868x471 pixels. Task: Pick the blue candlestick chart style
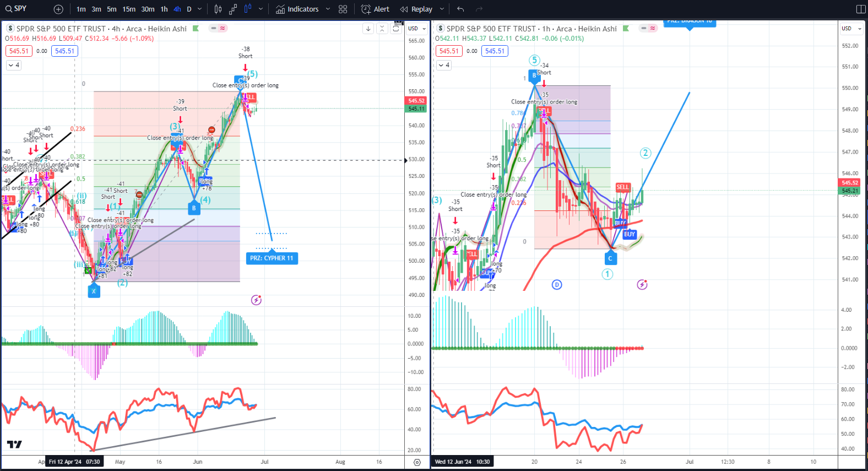click(x=248, y=9)
